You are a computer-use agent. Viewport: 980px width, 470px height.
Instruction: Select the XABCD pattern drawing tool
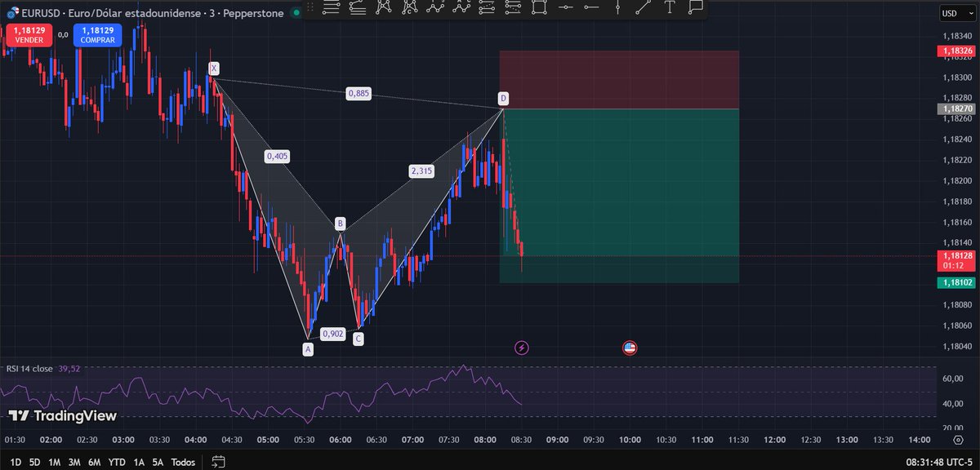pyautogui.click(x=383, y=7)
